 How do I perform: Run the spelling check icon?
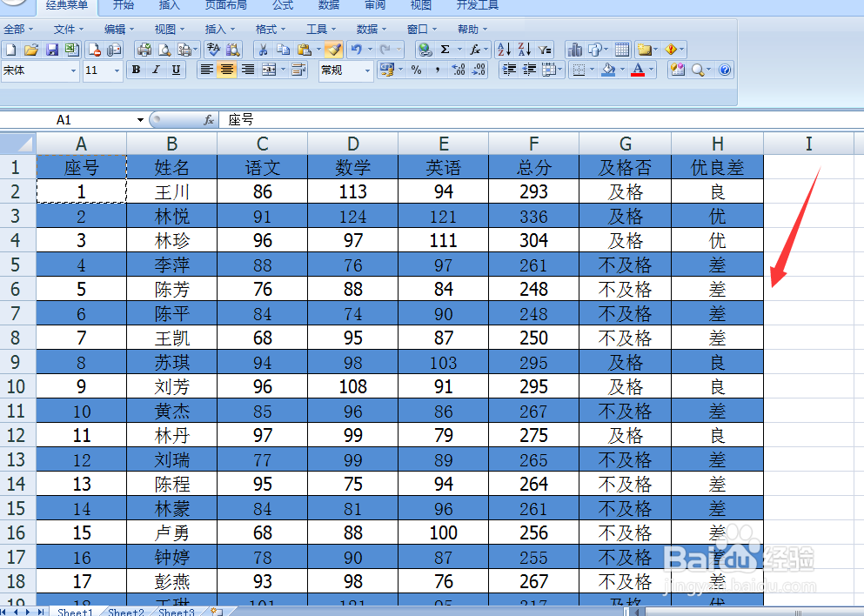click(x=213, y=50)
